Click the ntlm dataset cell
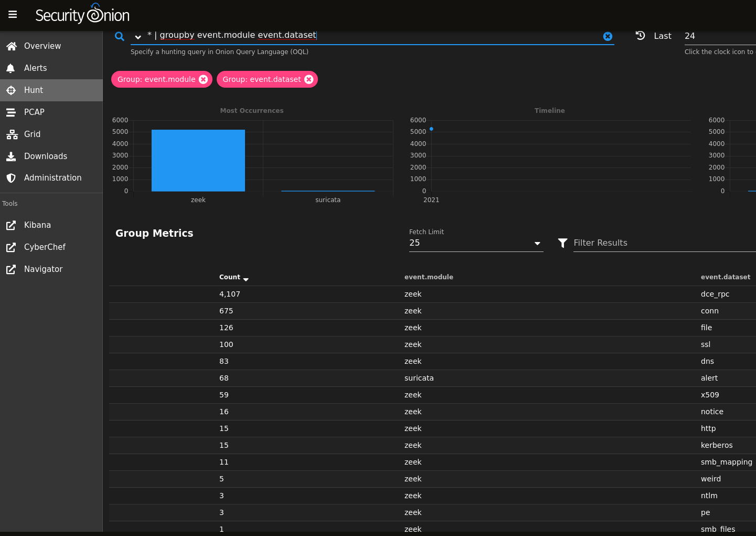Image resolution: width=756 pixels, height=536 pixels. coord(709,496)
